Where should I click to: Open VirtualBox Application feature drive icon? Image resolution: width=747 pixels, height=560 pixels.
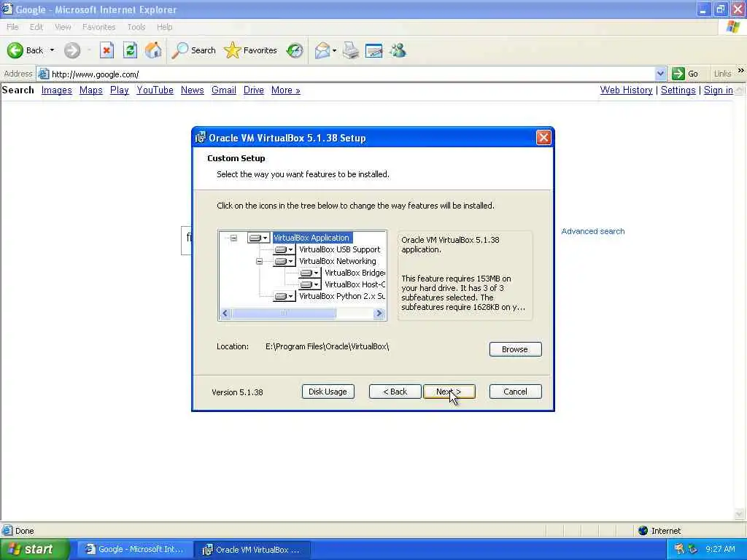point(259,238)
